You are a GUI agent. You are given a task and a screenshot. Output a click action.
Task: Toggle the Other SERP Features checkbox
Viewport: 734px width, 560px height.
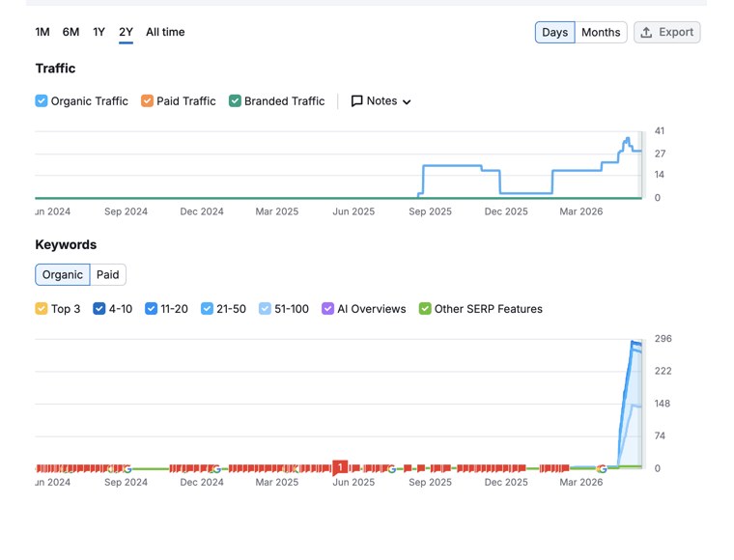click(425, 309)
